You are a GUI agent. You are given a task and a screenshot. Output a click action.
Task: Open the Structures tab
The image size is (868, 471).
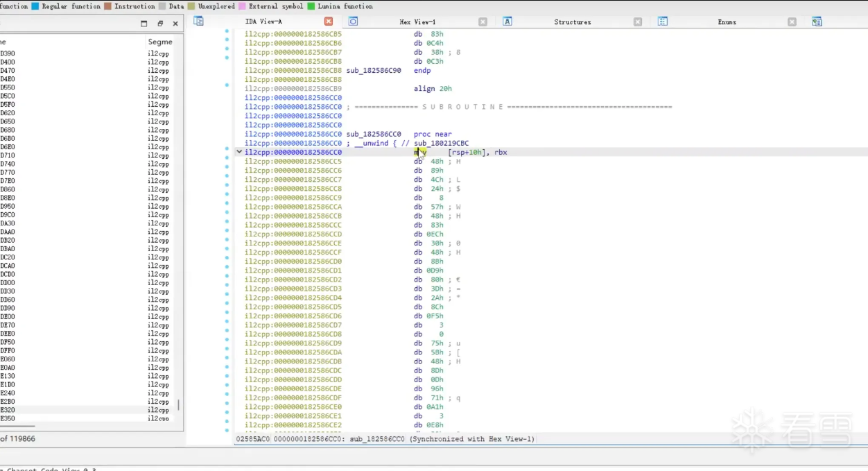[x=573, y=22]
